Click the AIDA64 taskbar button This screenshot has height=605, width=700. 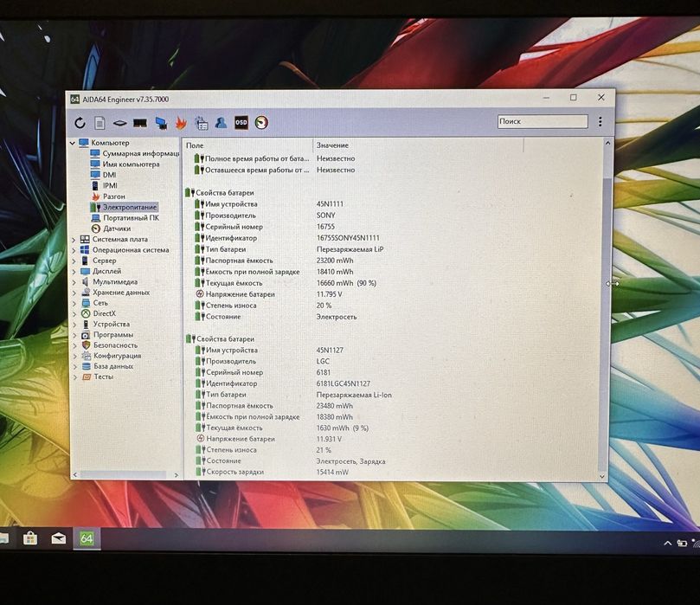(87, 539)
